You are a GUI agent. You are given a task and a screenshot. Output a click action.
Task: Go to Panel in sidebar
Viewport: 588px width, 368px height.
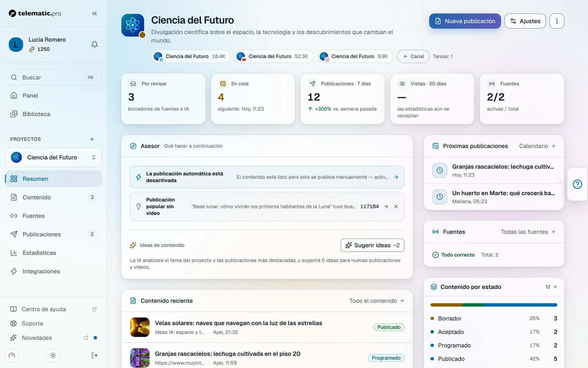(54, 95)
